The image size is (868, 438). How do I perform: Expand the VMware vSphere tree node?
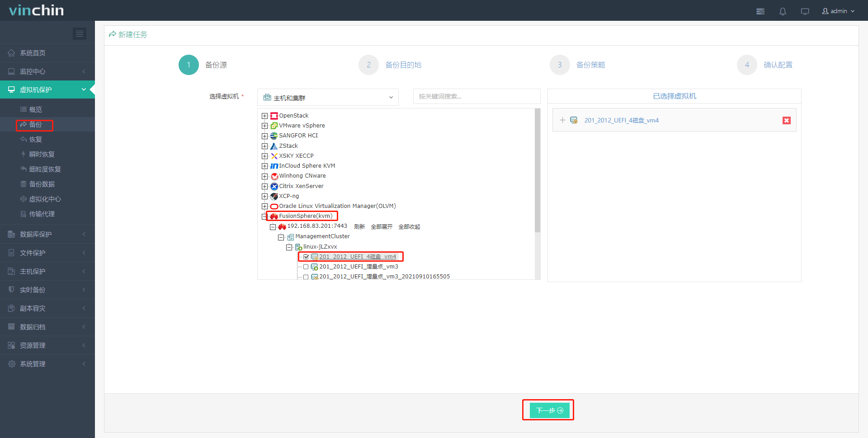pyautogui.click(x=264, y=126)
